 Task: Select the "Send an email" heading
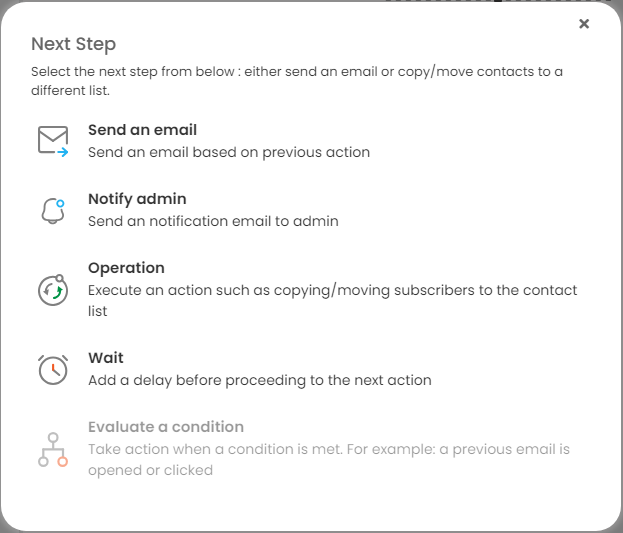[142, 130]
